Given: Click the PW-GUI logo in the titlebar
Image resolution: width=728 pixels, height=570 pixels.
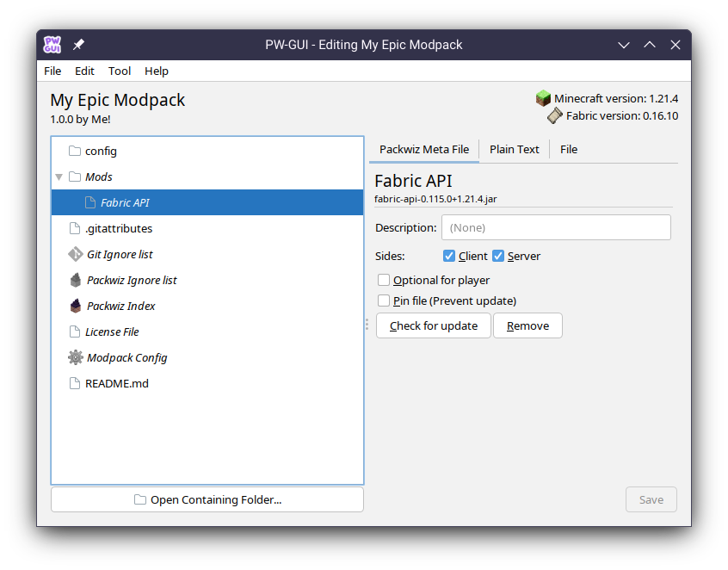Looking at the screenshot, I should 52,44.
